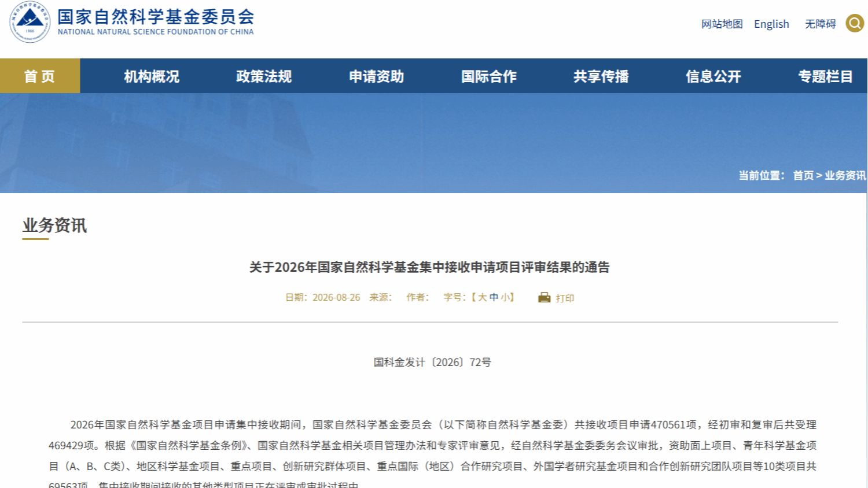Open the 信息公开 menu
Image resolution: width=868 pixels, height=488 pixels.
[713, 76]
